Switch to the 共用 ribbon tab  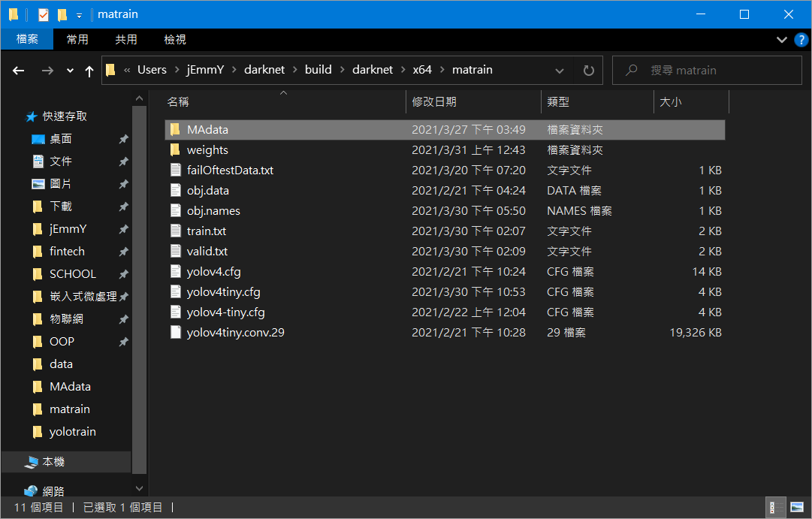tap(126, 39)
